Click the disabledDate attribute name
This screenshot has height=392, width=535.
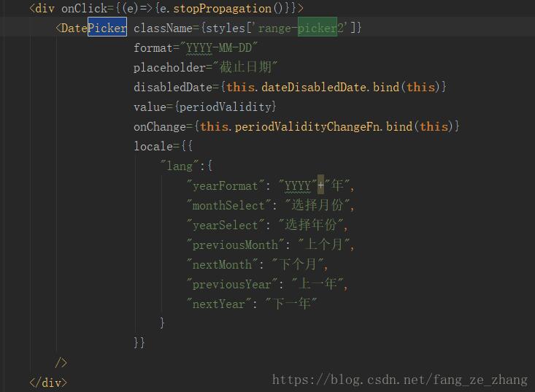[x=173, y=87]
